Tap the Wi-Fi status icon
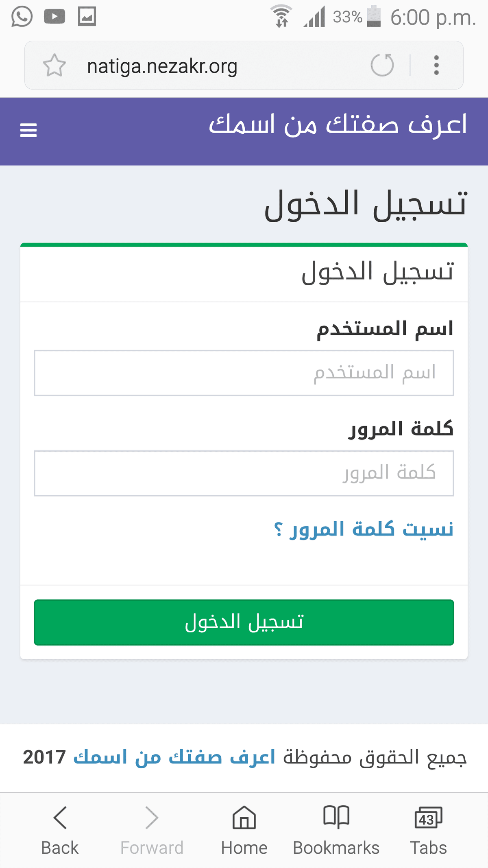The width and height of the screenshot is (488, 868). coord(281,17)
